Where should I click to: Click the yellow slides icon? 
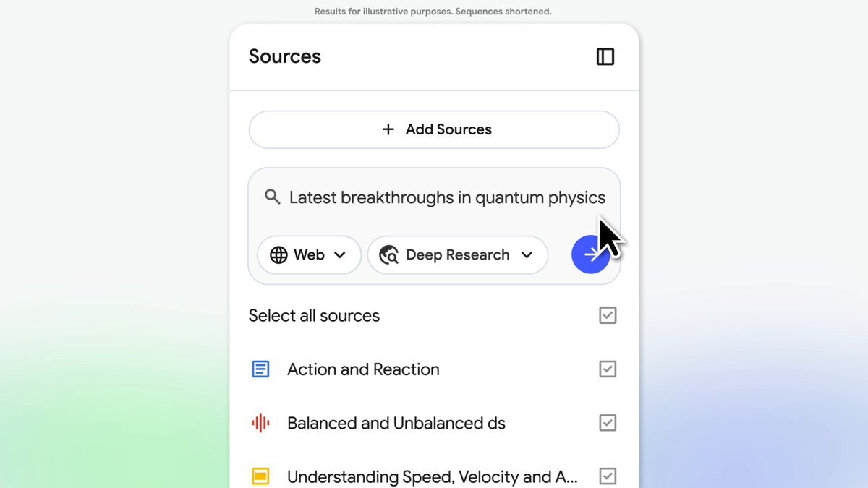pos(260,476)
